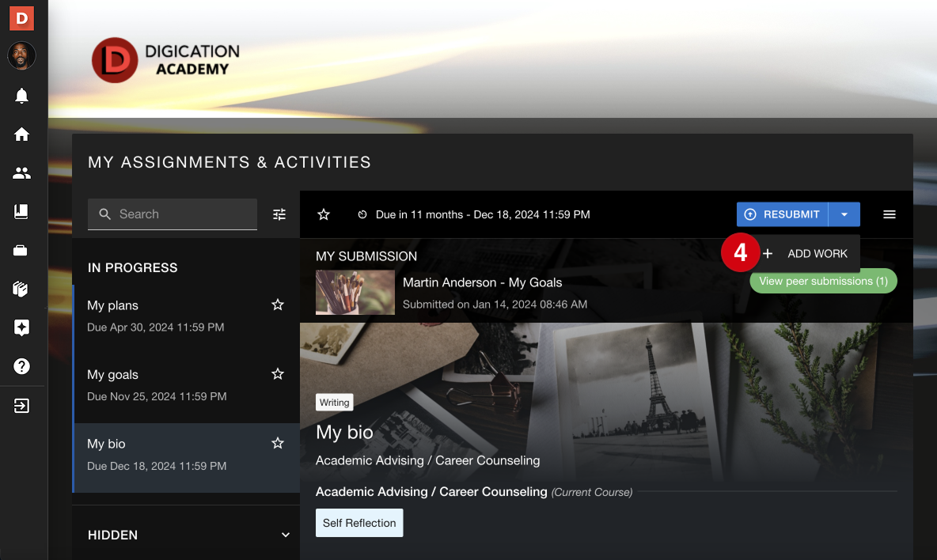Open the Self Reflection button
This screenshot has width=937, height=560.
[x=359, y=523]
